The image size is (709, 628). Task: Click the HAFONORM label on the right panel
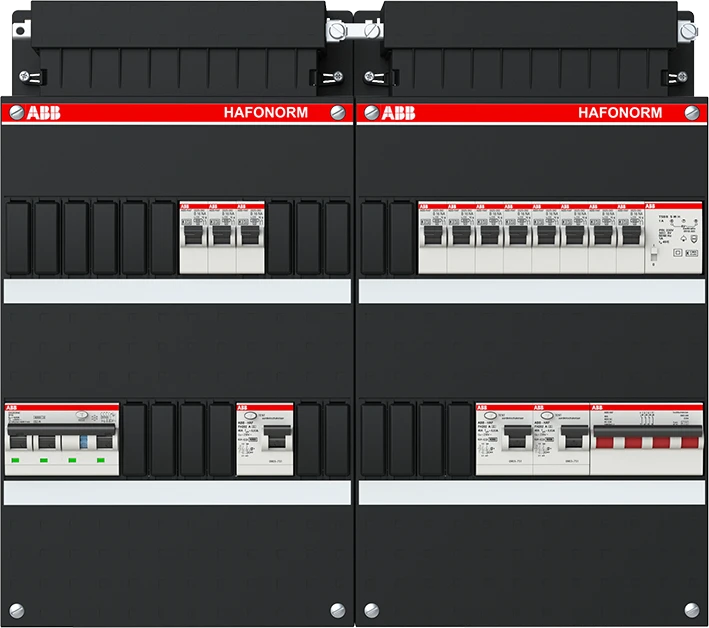click(619, 113)
